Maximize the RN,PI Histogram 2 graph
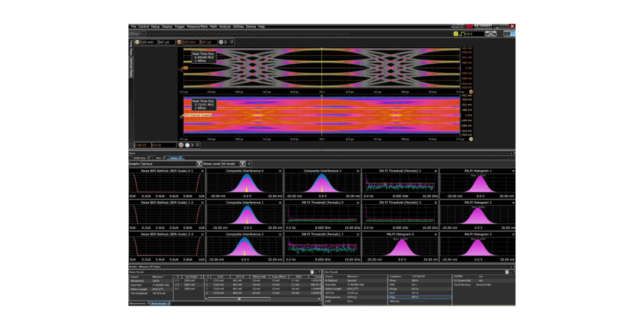 click(513, 203)
